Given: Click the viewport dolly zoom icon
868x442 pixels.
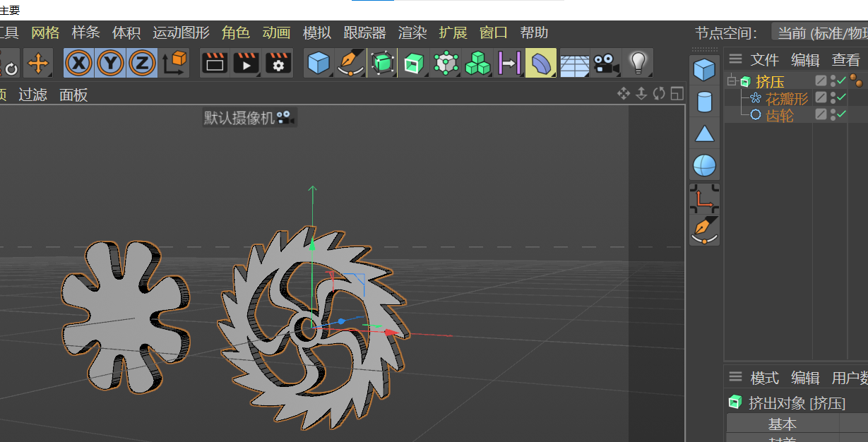Looking at the screenshot, I should click(641, 93).
